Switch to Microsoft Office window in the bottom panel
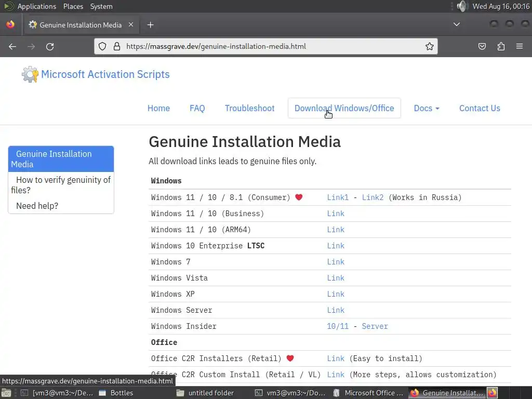 (368, 393)
